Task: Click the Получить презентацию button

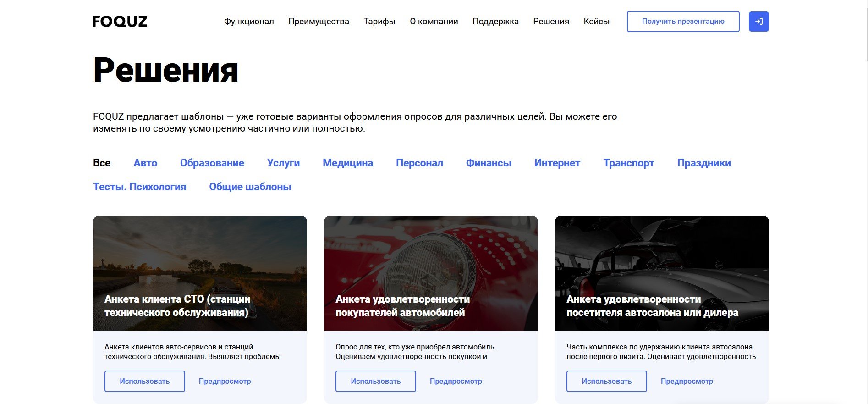Action: point(683,22)
